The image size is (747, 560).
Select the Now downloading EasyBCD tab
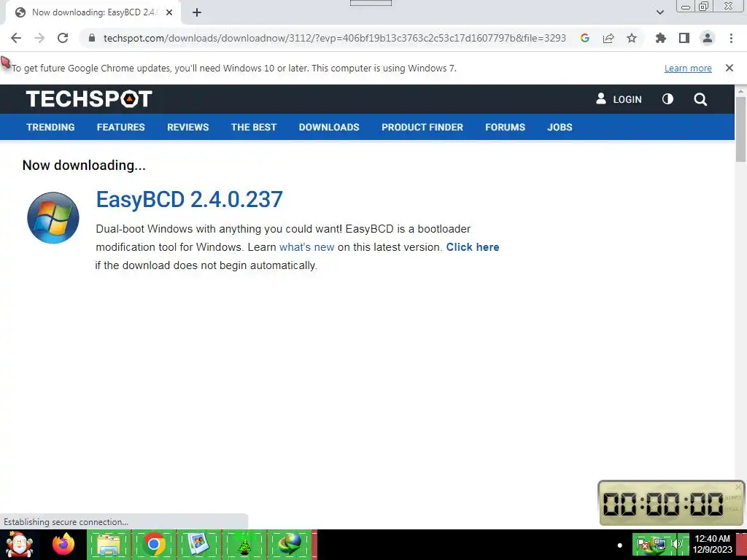click(x=93, y=12)
